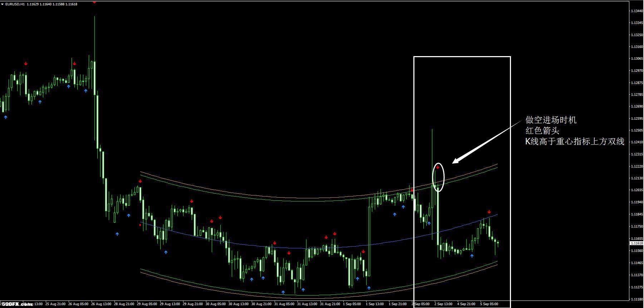
Task: Click the red chart shift marker at the top edge
Action: point(94,2)
